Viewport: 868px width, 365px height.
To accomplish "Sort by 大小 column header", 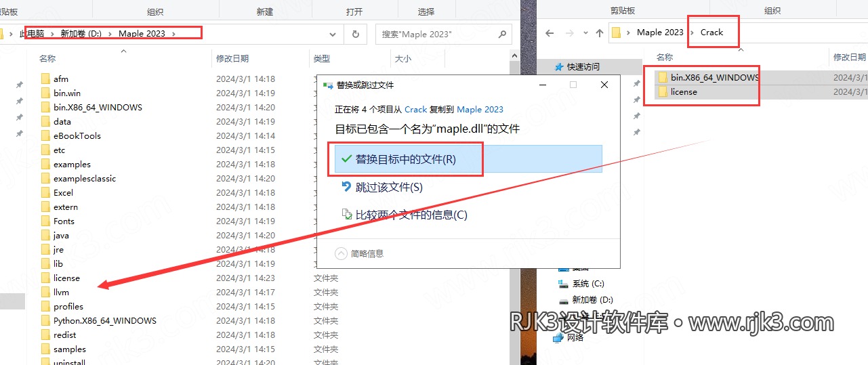I will pos(403,59).
